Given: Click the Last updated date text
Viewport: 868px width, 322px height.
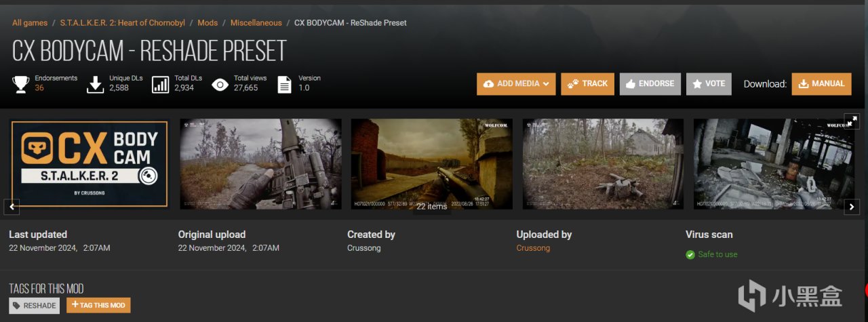Looking at the screenshot, I should click(x=59, y=248).
